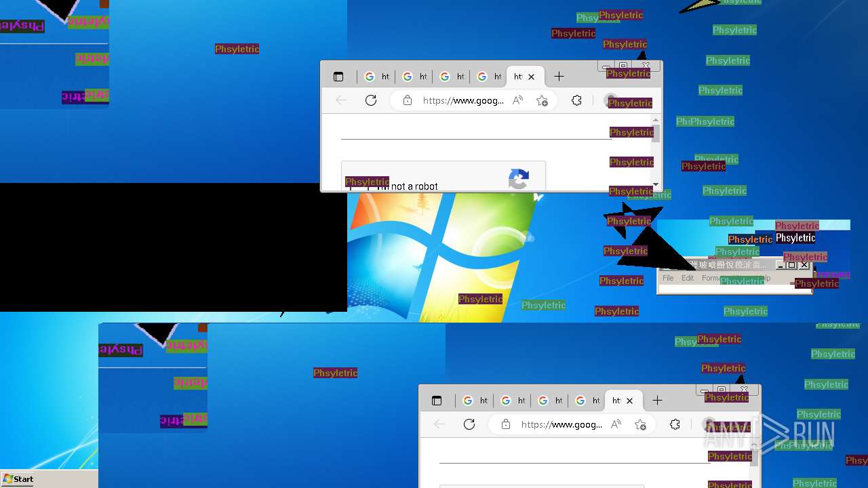Open tab actions menu in lower Edge window

click(x=437, y=401)
